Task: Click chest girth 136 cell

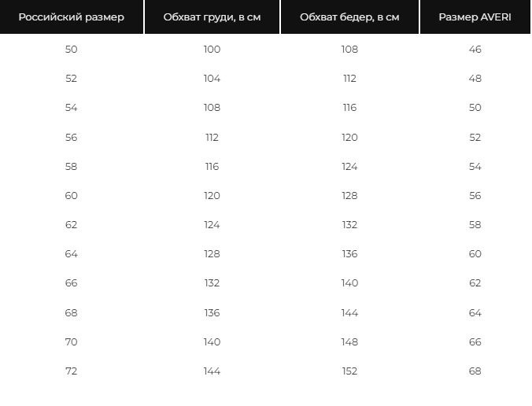Action: point(212,312)
